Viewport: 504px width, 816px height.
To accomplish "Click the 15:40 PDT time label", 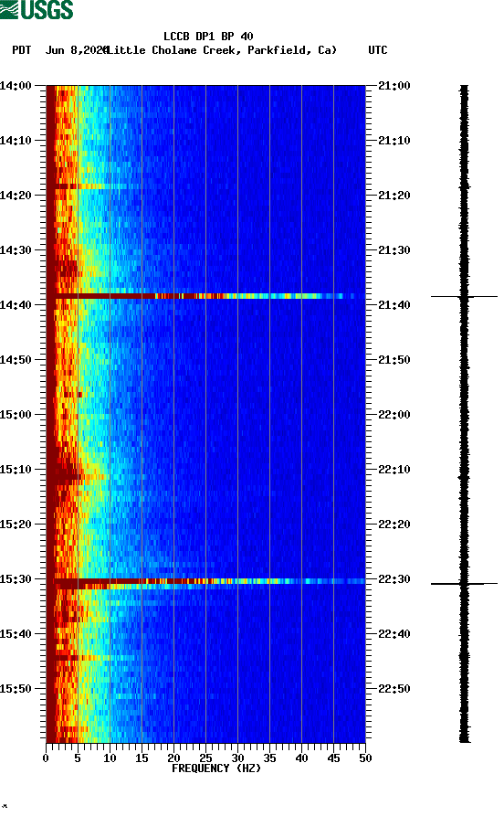I will tap(16, 634).
